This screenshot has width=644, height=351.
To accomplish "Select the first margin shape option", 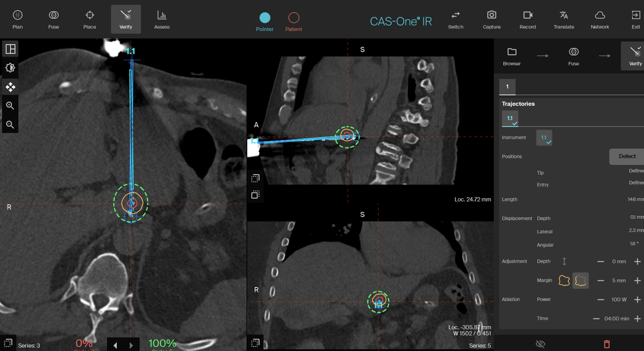I will click(564, 280).
